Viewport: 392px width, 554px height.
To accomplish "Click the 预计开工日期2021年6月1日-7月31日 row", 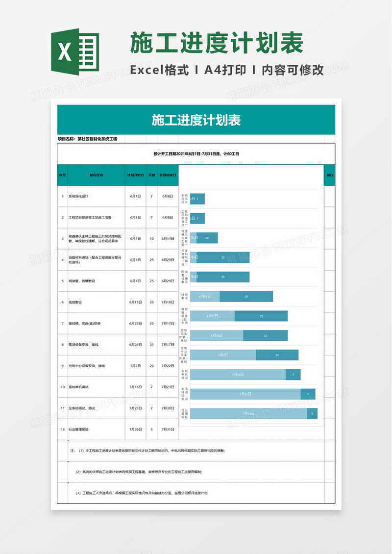I will 196,154.
